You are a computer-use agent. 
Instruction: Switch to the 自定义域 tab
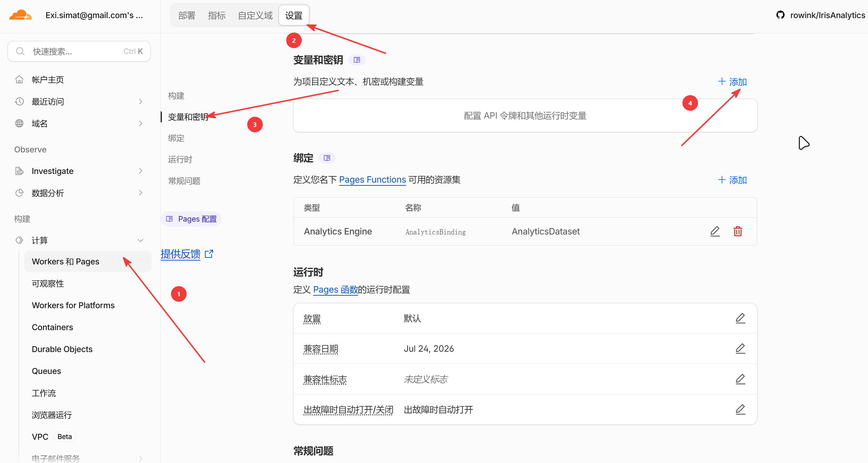(255, 16)
